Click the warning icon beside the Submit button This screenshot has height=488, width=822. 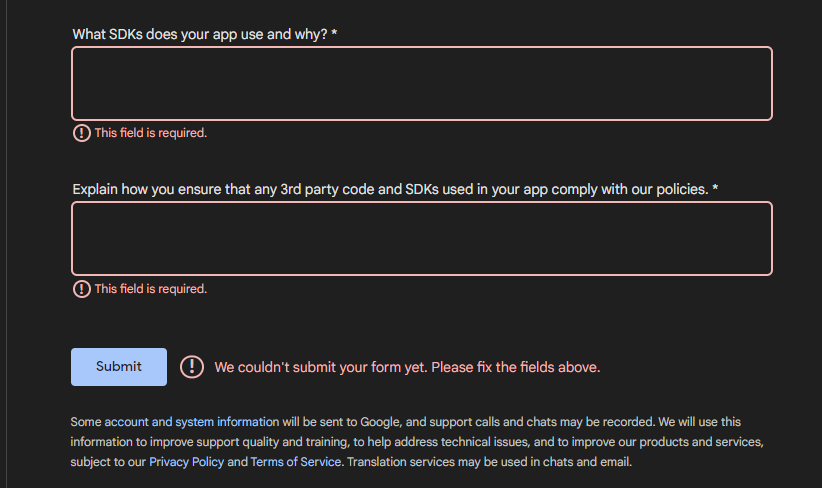(x=191, y=367)
